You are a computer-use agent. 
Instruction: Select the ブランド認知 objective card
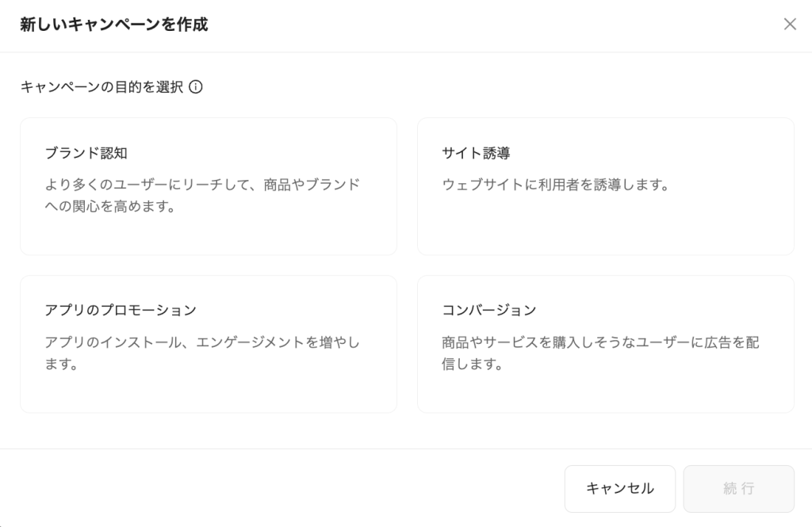(x=208, y=186)
